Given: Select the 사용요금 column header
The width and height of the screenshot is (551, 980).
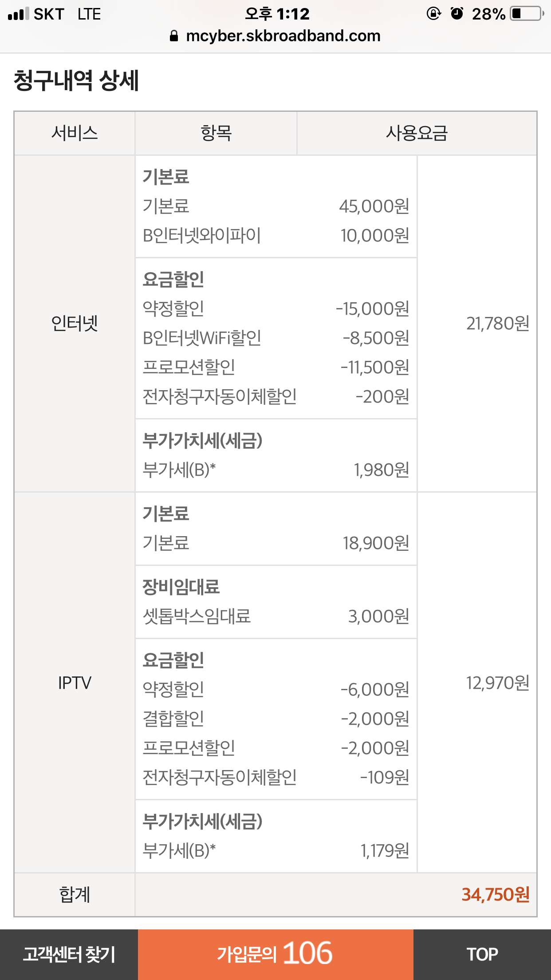Looking at the screenshot, I should (x=417, y=133).
